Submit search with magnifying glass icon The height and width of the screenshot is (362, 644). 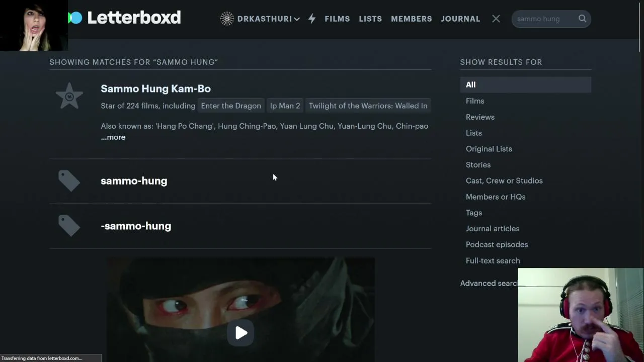pos(582,19)
